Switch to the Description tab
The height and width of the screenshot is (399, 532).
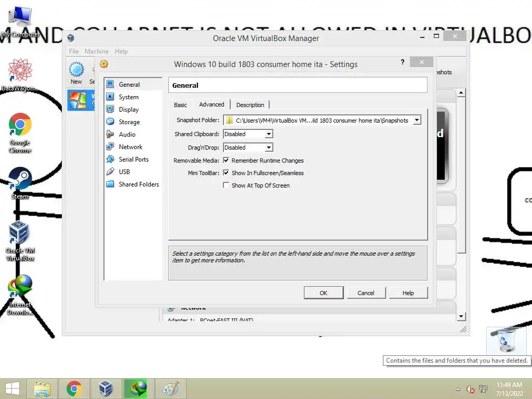(x=250, y=105)
